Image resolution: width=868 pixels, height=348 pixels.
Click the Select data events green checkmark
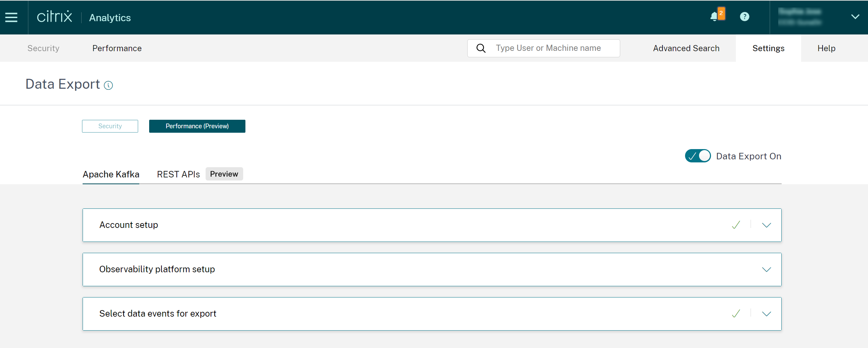pyautogui.click(x=736, y=314)
